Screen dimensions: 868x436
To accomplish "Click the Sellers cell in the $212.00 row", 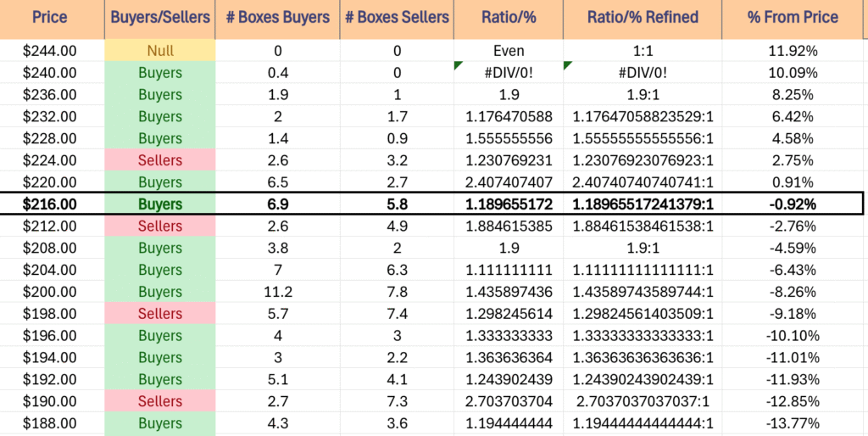I will point(160,226).
